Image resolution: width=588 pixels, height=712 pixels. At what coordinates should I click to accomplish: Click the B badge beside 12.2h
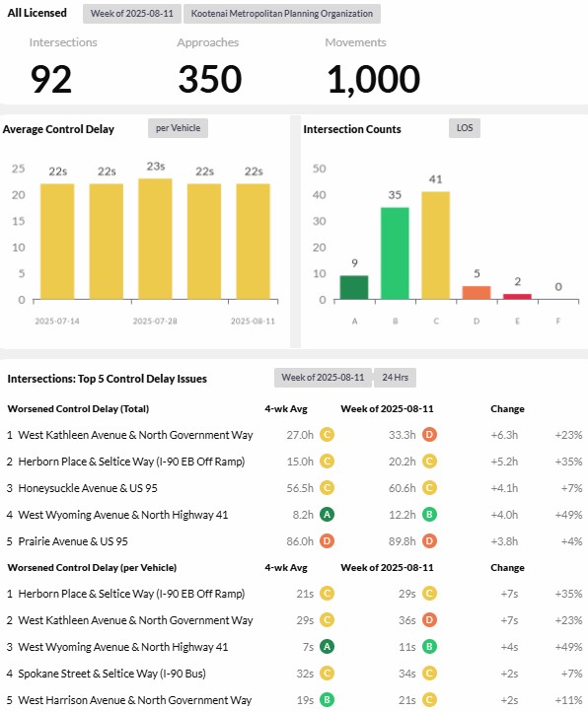tap(429, 515)
